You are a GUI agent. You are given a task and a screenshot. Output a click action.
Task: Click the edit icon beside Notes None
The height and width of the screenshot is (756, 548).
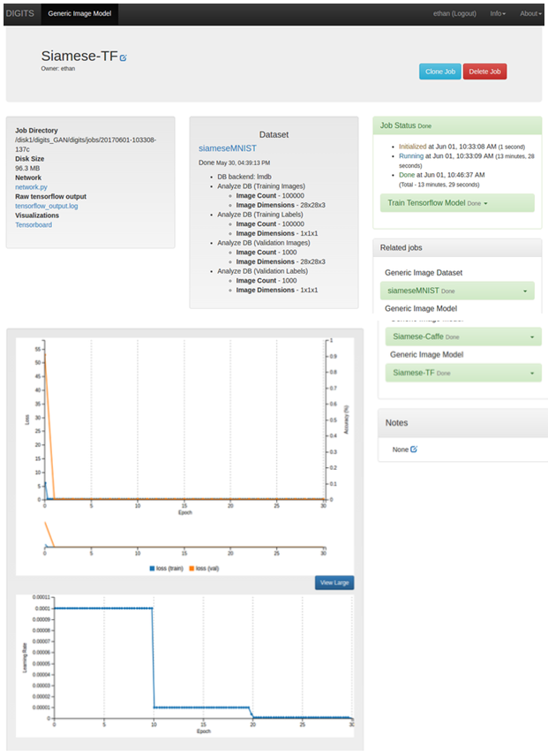coord(414,450)
